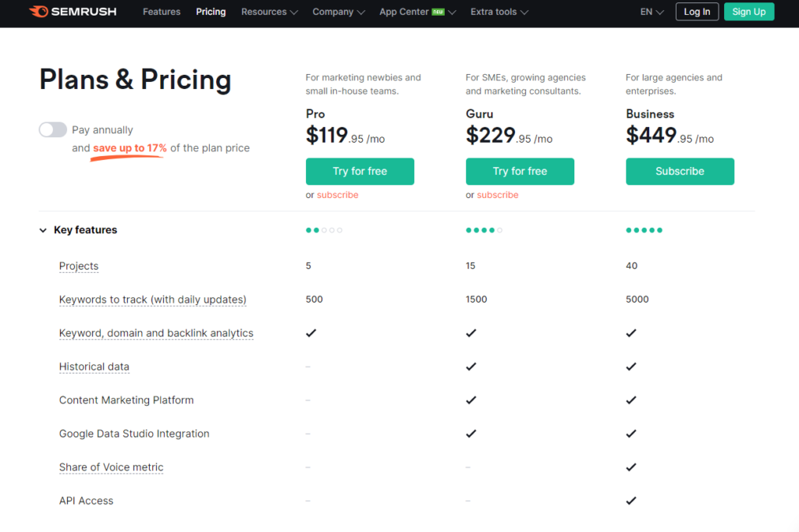Try the Pro plan for free
This screenshot has height=532, width=799.
(x=360, y=171)
